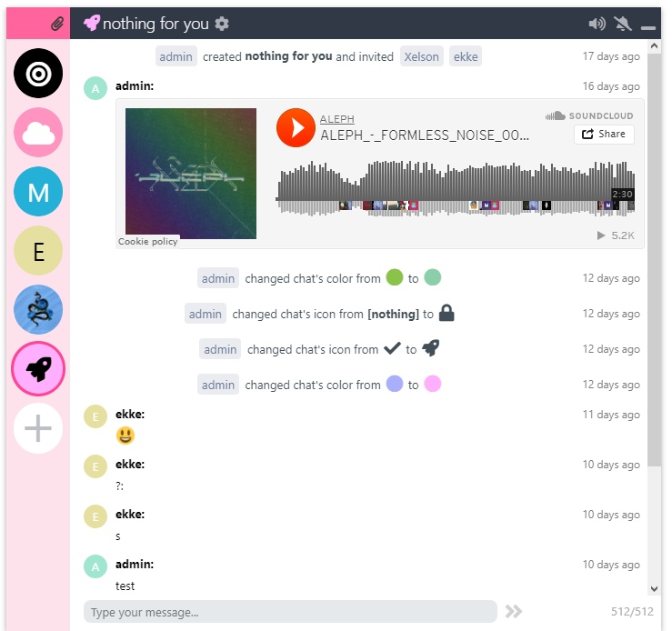Switch to the blue M chat

(x=38, y=192)
